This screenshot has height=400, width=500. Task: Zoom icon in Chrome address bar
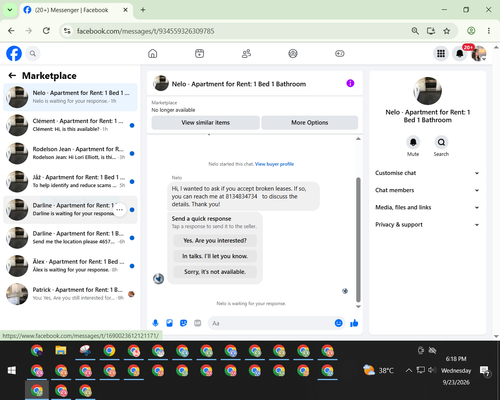pyautogui.click(x=415, y=31)
